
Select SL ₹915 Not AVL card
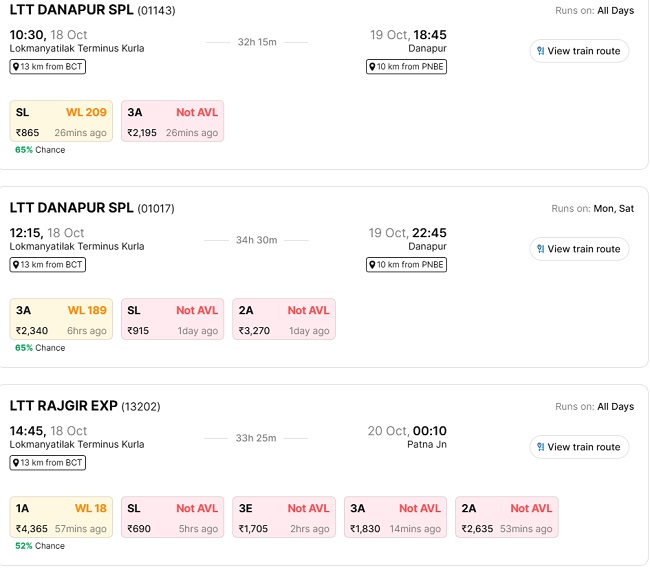point(172,320)
